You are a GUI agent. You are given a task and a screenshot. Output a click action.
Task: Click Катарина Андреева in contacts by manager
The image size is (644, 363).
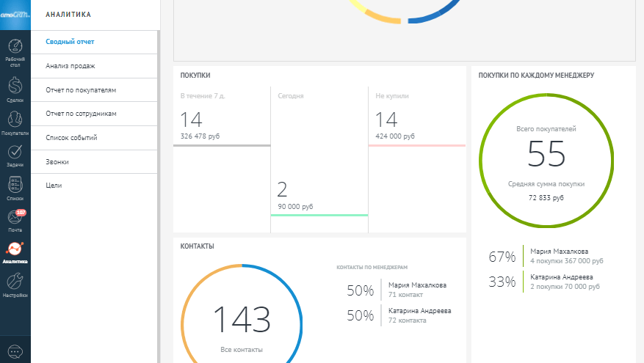(x=419, y=311)
